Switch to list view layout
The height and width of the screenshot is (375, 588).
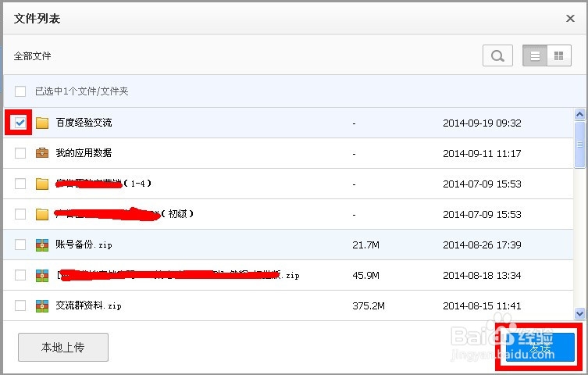535,55
